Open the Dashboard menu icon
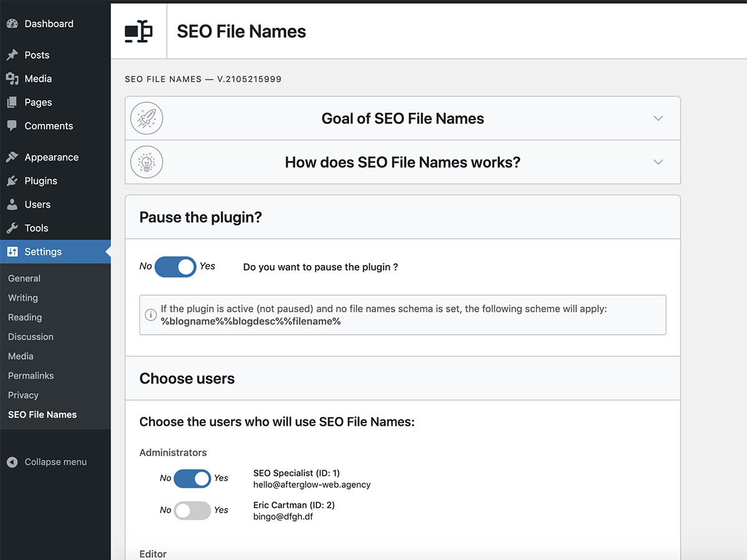 12,24
